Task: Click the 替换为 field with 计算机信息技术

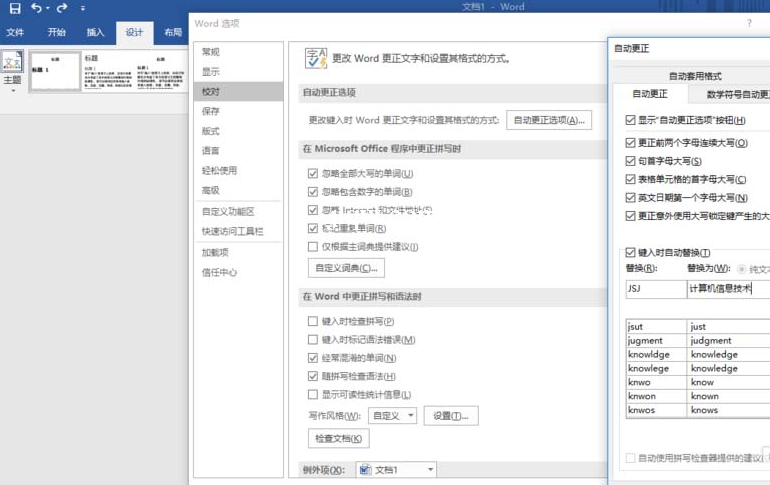Action: click(x=728, y=289)
